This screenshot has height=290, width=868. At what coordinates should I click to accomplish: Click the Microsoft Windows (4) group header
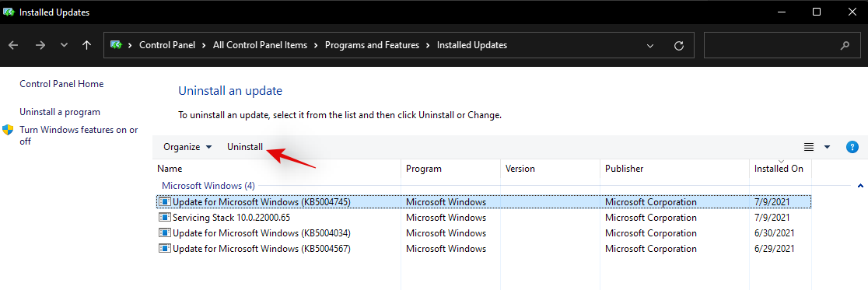pyautogui.click(x=208, y=185)
